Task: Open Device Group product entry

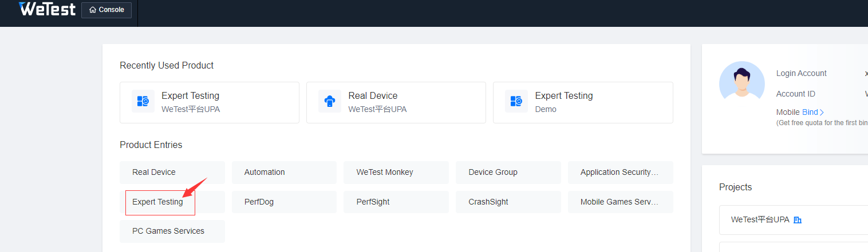Action: point(508,172)
